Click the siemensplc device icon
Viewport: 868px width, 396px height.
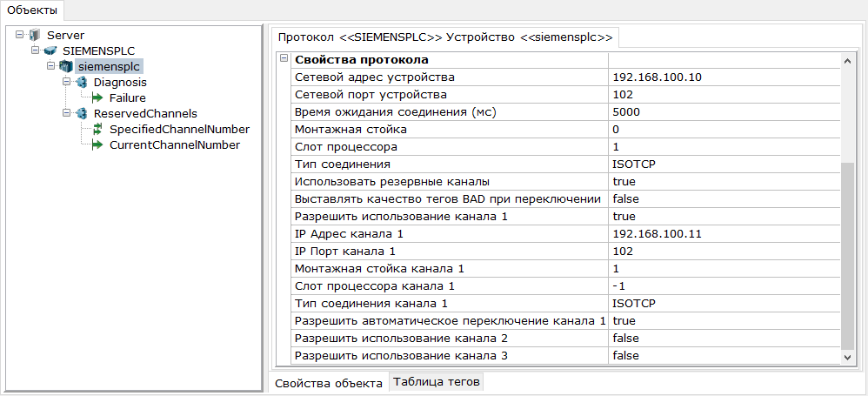pos(65,66)
